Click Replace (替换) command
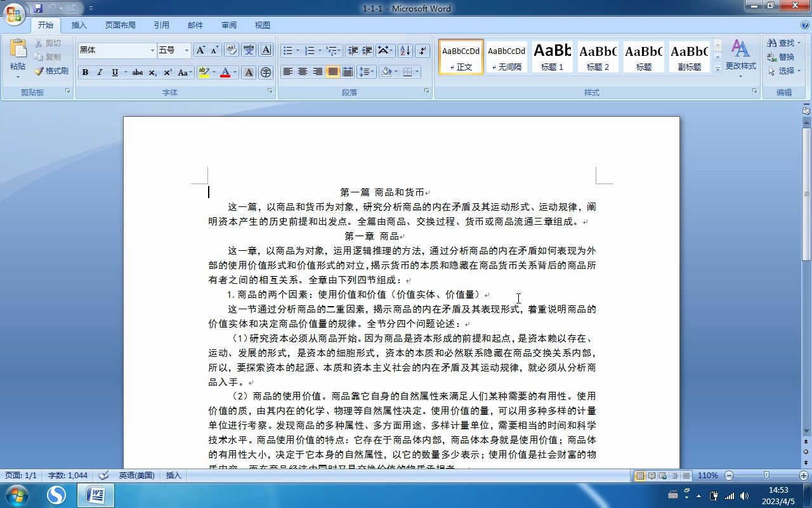This screenshot has height=508, width=812. 781,57
